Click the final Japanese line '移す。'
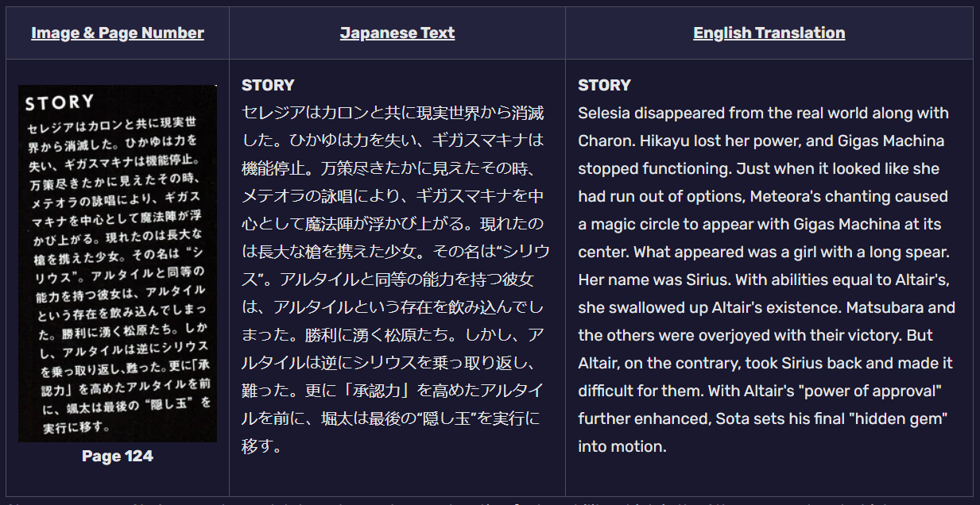Viewport: 980px width, 505px height. point(262,446)
